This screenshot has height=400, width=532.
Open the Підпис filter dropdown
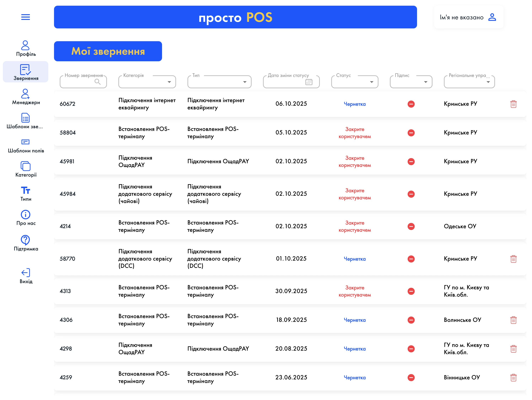click(x=425, y=82)
